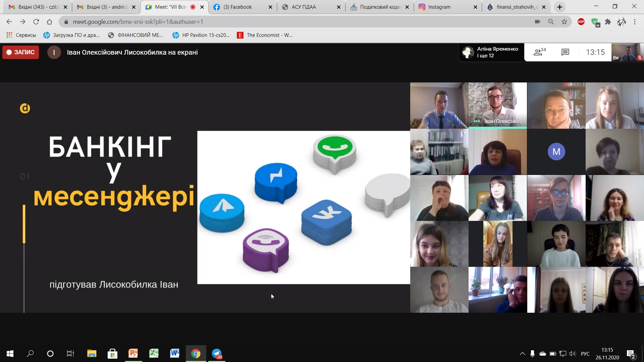Switch to the finansi_strahovih tab
644x362 pixels.
point(516,7)
